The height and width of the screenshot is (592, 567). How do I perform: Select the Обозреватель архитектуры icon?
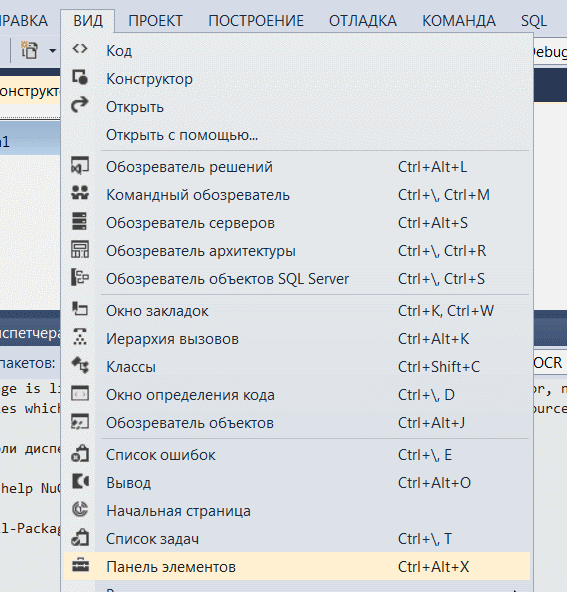[80, 249]
